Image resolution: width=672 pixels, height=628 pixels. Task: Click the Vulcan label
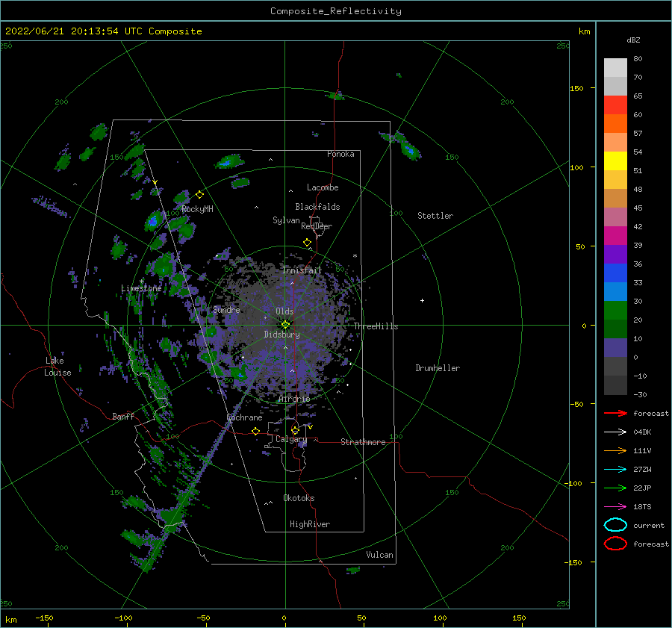(380, 555)
